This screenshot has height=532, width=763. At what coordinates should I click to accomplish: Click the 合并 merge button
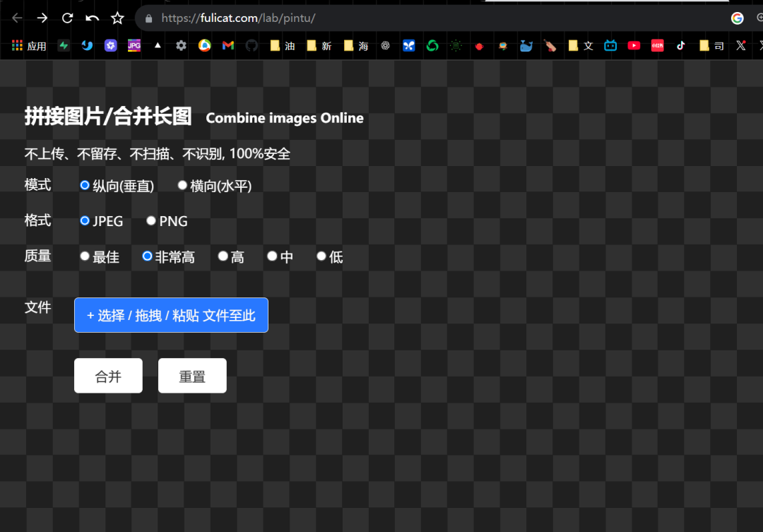pos(108,375)
